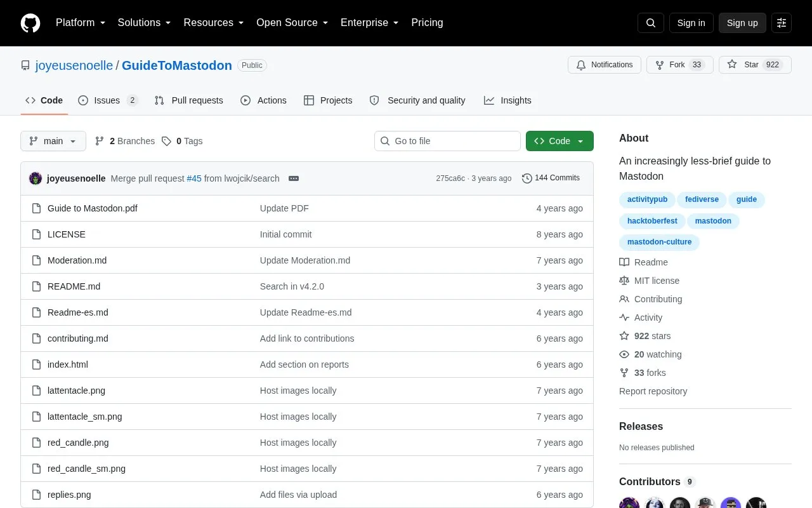Open the search magnifier button

pos(651,23)
